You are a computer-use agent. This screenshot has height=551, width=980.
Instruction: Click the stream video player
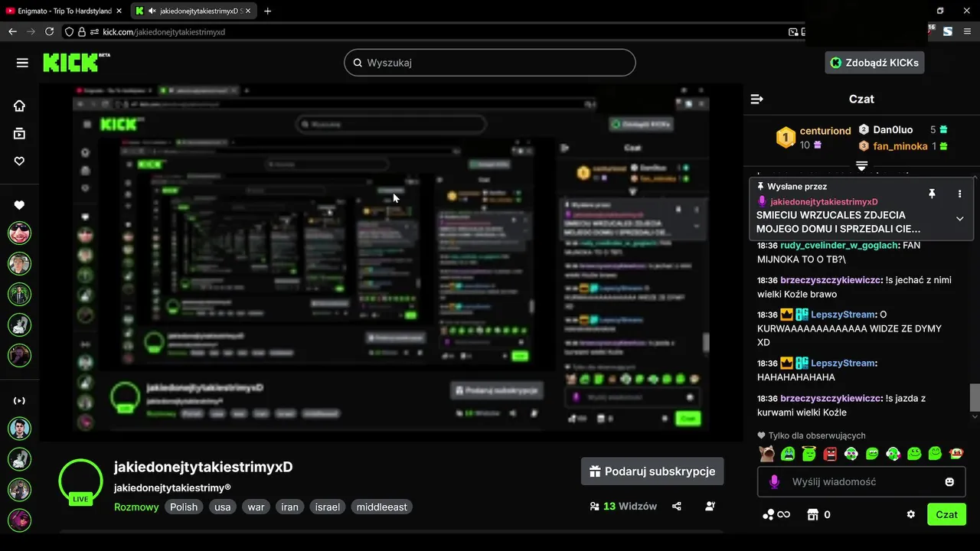click(390, 262)
